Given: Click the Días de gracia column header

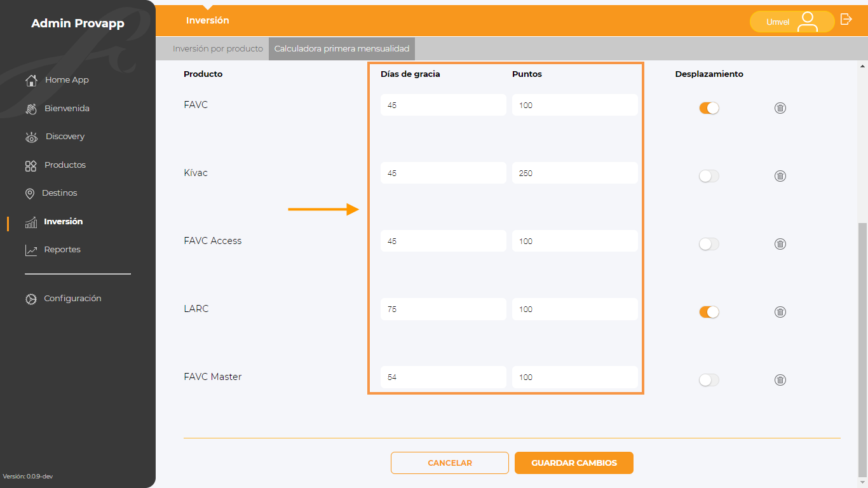Looking at the screenshot, I should click(x=410, y=74).
